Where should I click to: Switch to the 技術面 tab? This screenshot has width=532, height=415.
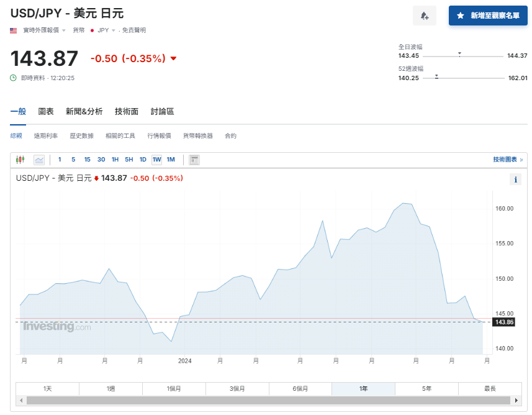pos(126,112)
